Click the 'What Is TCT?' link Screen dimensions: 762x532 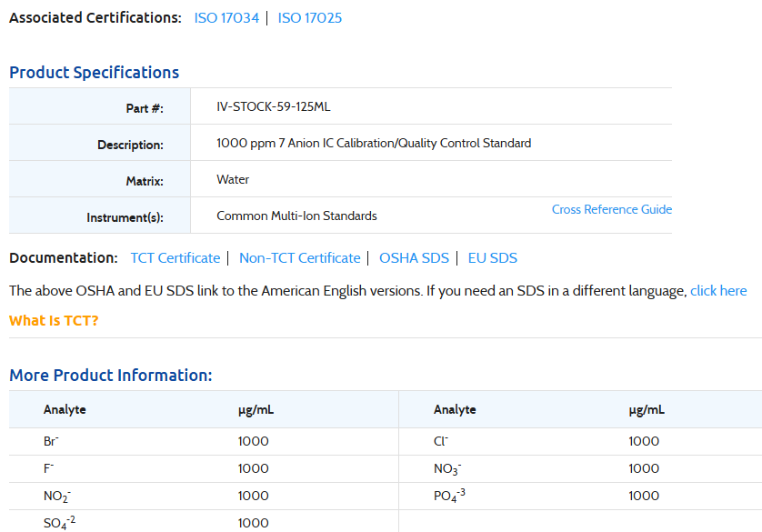click(x=54, y=320)
